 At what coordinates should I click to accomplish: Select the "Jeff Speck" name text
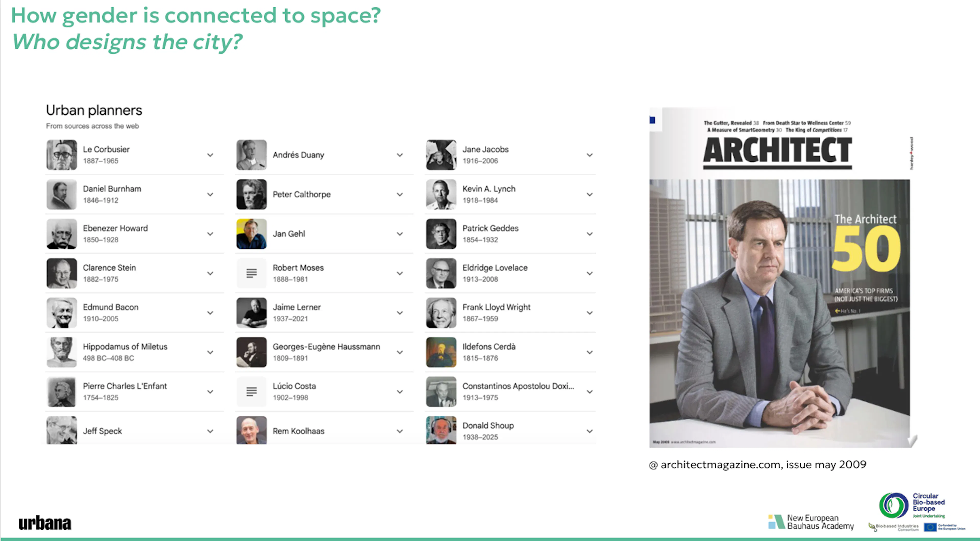102,431
